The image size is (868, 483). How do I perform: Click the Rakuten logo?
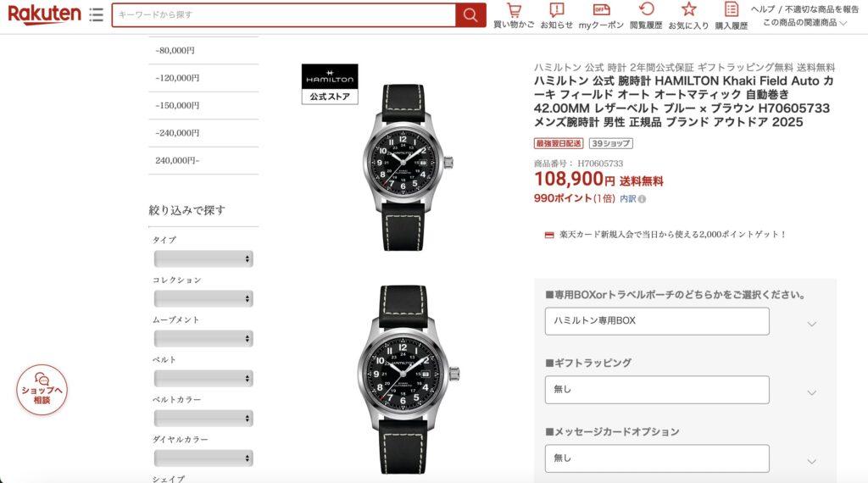pyautogui.click(x=44, y=14)
